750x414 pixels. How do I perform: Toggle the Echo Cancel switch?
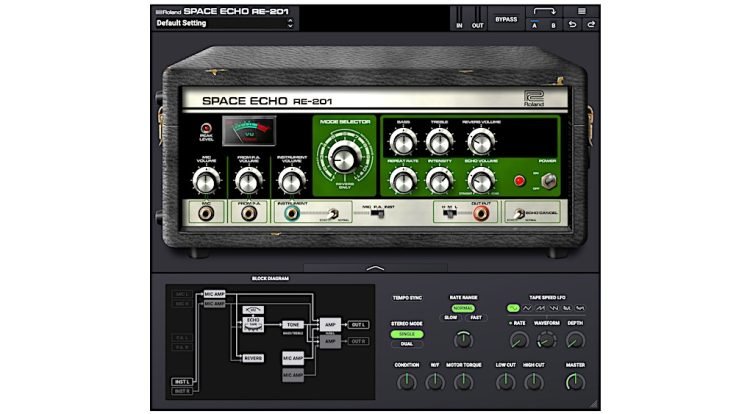tap(516, 212)
